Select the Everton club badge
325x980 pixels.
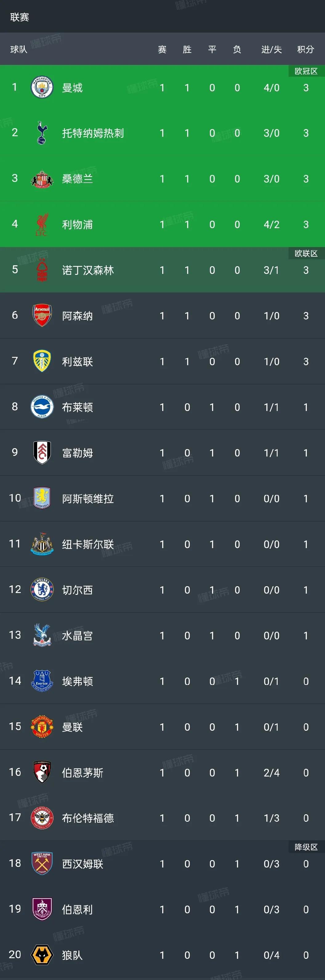coord(42,681)
